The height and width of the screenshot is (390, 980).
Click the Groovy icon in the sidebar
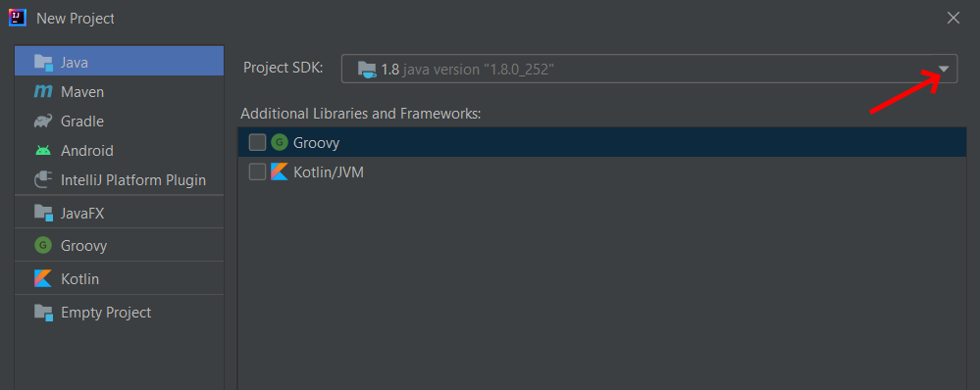(43, 245)
